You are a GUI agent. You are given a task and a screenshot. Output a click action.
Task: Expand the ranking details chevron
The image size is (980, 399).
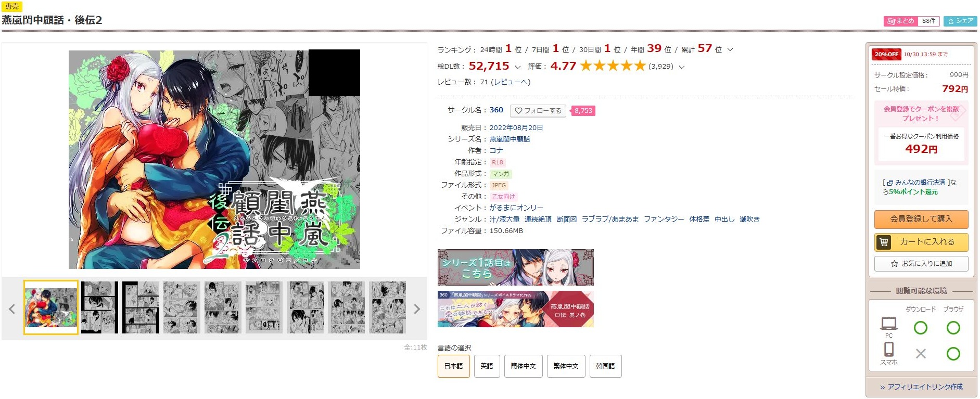tap(730, 50)
